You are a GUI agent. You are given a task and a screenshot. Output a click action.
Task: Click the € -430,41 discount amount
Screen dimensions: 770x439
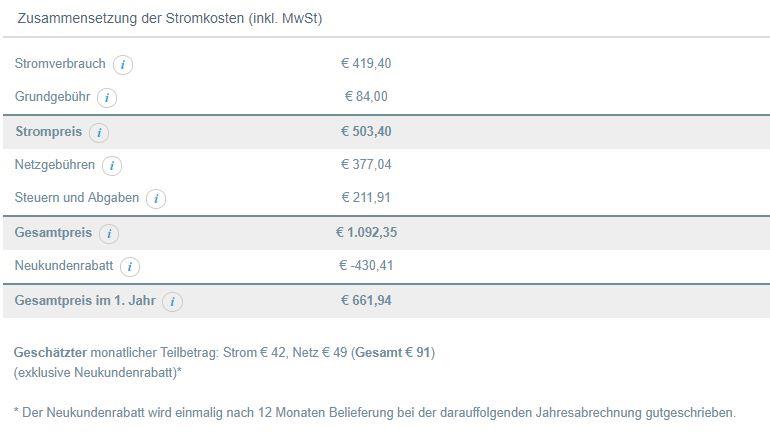(366, 266)
